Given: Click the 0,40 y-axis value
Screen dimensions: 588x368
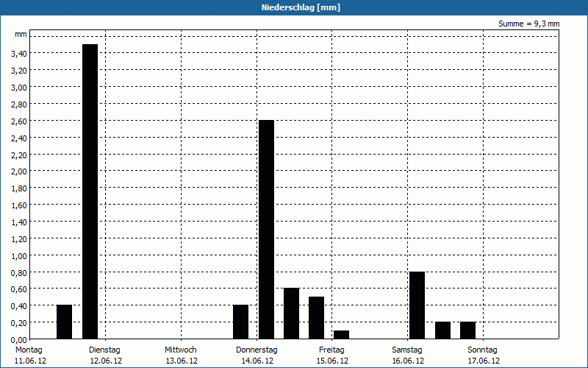Looking at the screenshot, I should pyautogui.click(x=19, y=306).
